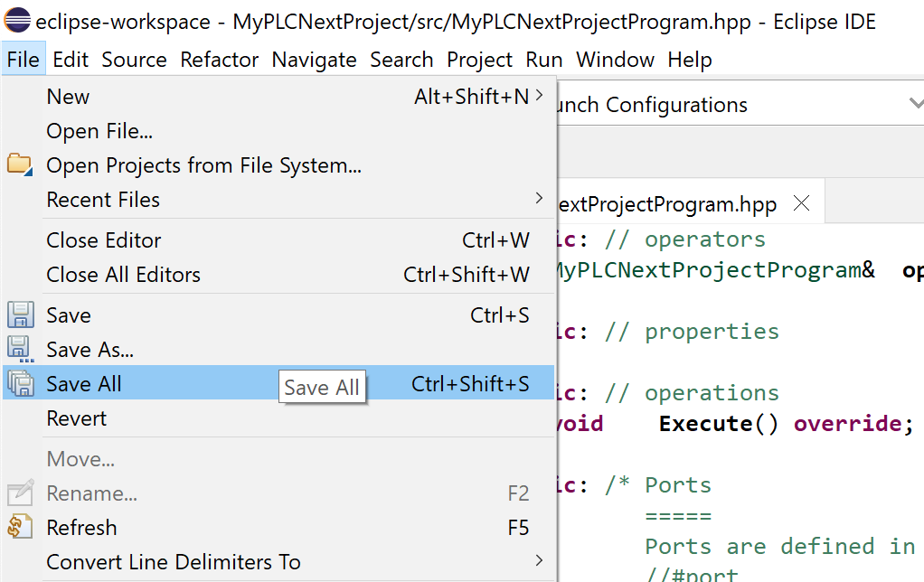Screen dimensions: 924x582
Task: Click MyPLCNextProjectProgram& type in editor
Action: pos(716,270)
